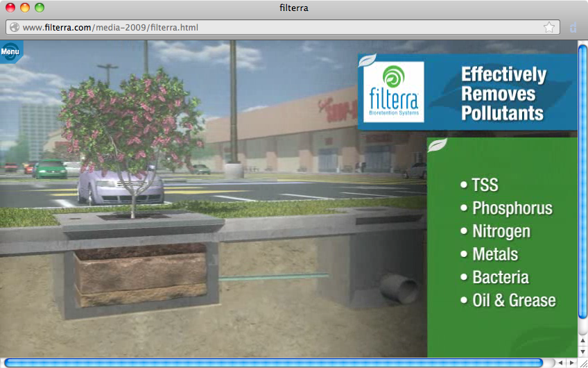This screenshot has width=588, height=368.
Task: Click the green window zoom button
Action: click(x=40, y=8)
